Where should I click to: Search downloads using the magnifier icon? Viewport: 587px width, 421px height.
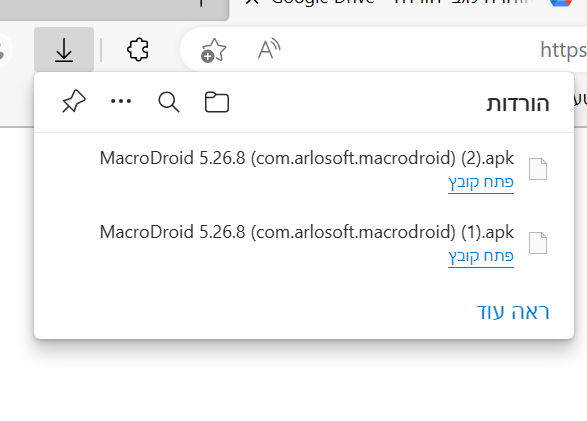tap(169, 102)
